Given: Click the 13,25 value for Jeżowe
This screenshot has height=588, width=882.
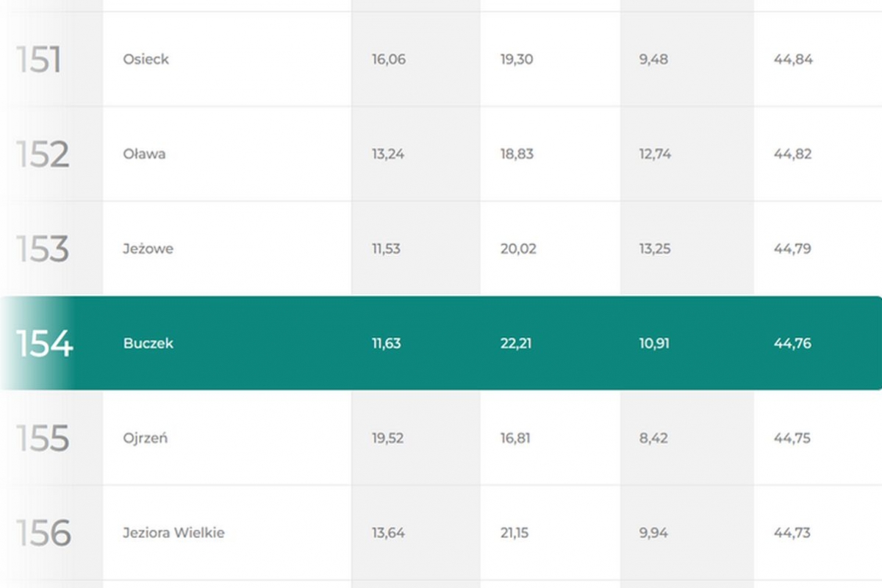Looking at the screenshot, I should (x=655, y=248).
